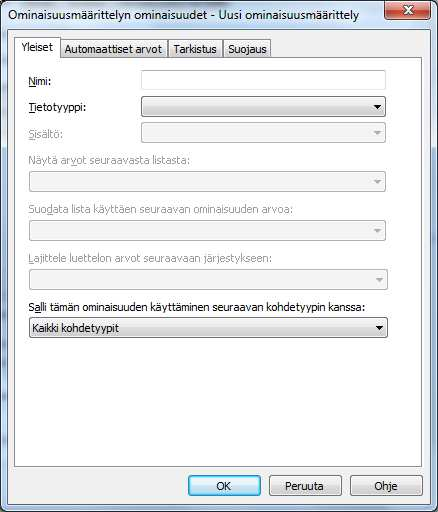Click the Tietotyyppi dropdown arrow

point(377,107)
